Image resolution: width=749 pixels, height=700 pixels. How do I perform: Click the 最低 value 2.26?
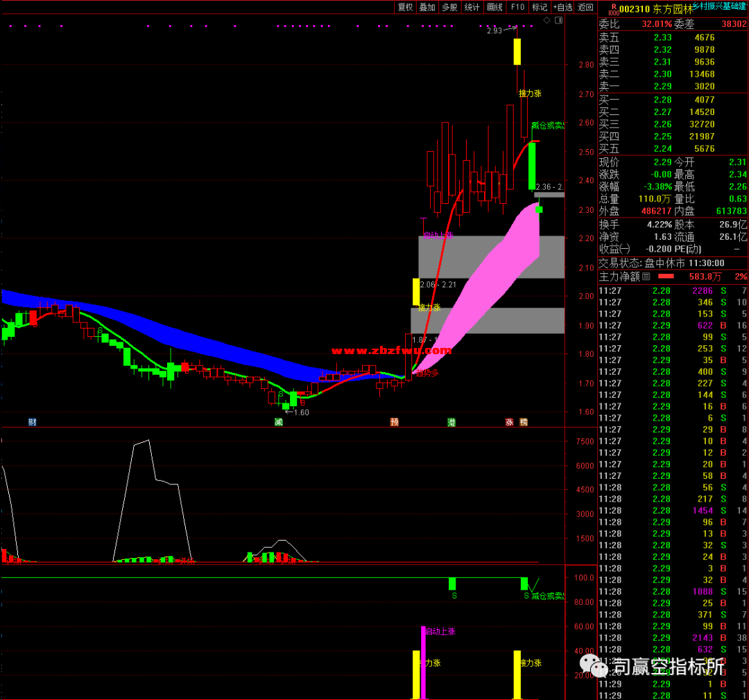click(x=737, y=186)
